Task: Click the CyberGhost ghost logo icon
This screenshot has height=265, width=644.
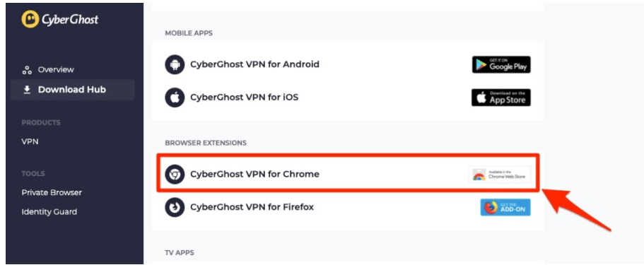Action: point(30,19)
